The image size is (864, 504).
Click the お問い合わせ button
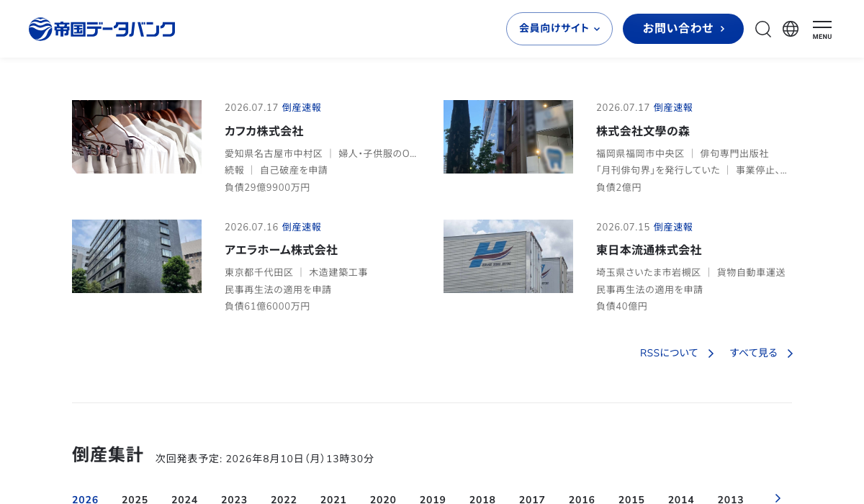(x=683, y=29)
